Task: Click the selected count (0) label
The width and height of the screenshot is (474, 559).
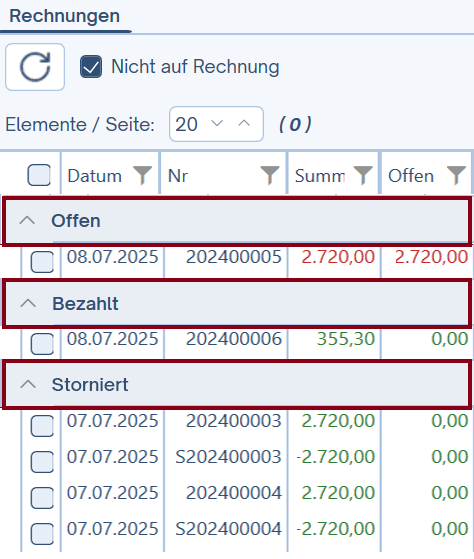Action: [x=295, y=124]
